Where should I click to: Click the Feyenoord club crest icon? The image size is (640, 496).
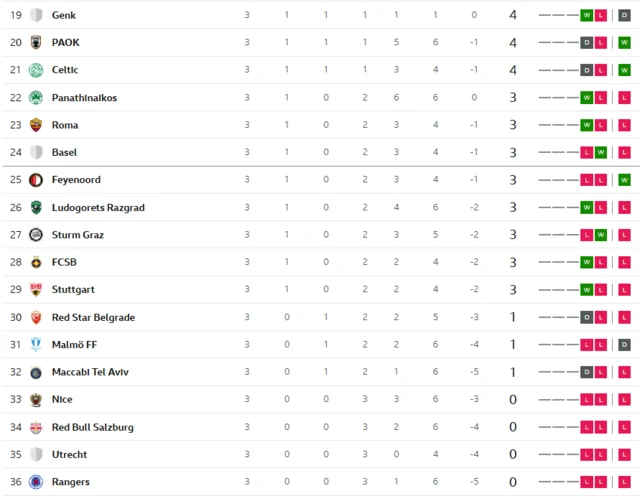point(36,180)
